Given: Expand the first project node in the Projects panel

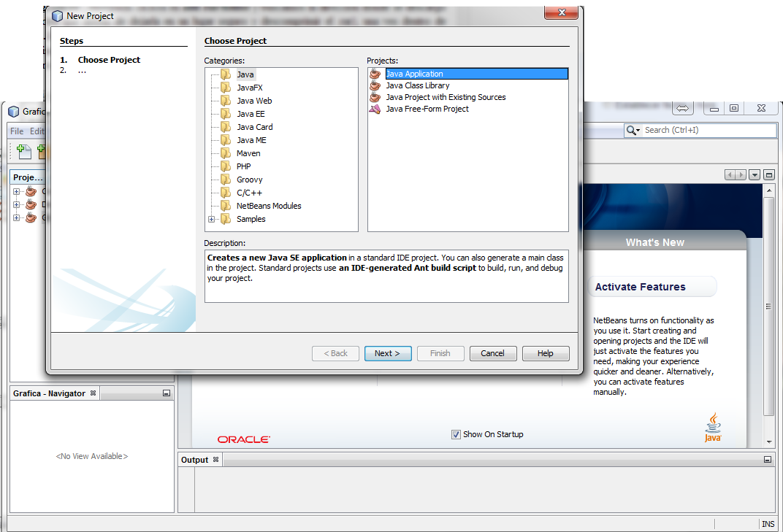Looking at the screenshot, I should pos(16,191).
